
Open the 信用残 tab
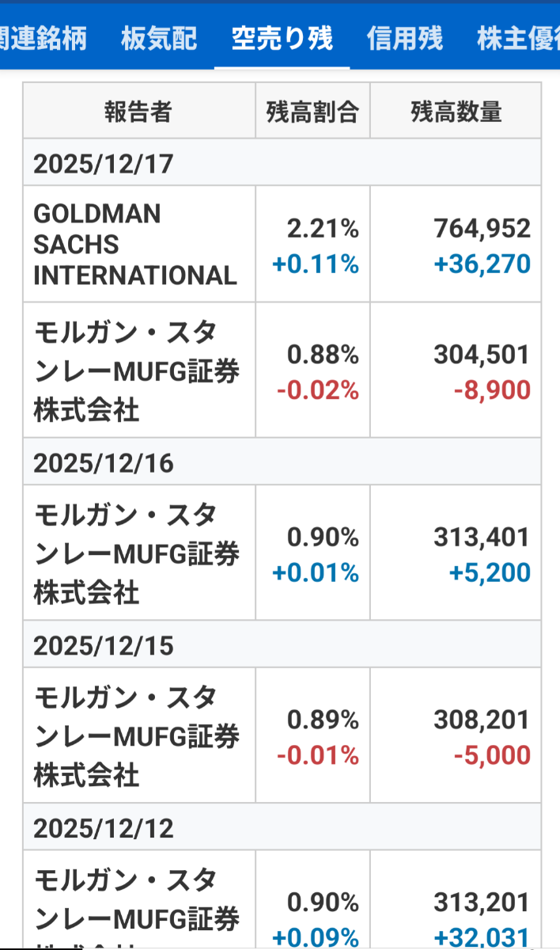click(x=405, y=38)
